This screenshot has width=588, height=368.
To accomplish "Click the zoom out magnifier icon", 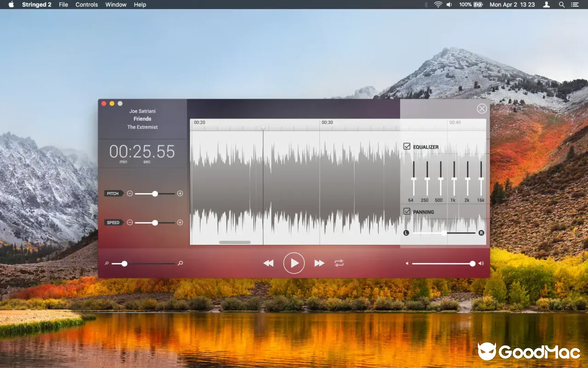I will coord(107,264).
